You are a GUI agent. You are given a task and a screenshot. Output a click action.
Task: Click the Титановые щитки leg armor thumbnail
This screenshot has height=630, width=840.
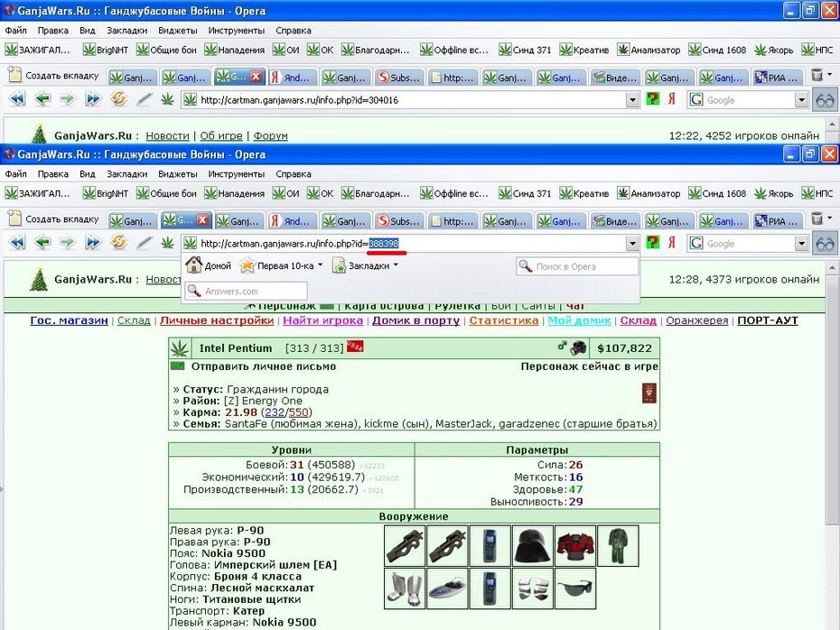pos(405,588)
